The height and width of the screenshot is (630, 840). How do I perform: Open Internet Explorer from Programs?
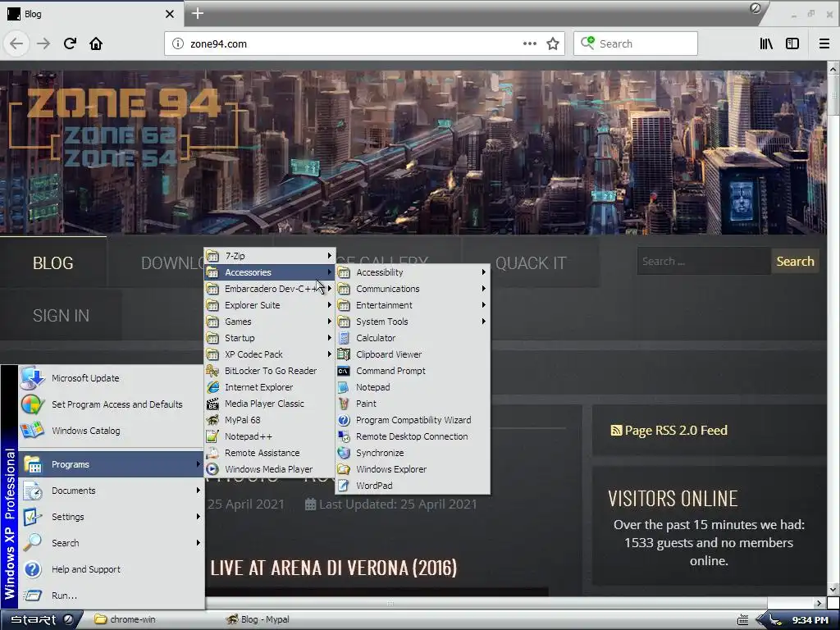click(x=270, y=387)
